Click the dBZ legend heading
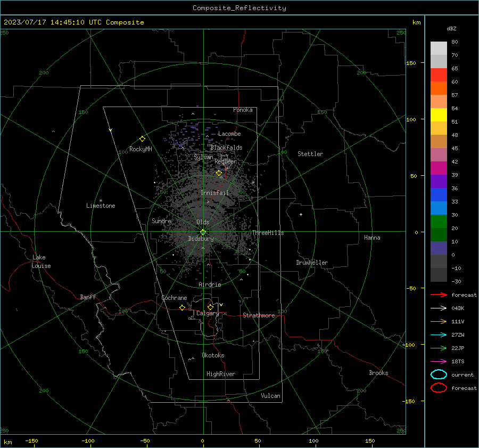 click(x=451, y=28)
